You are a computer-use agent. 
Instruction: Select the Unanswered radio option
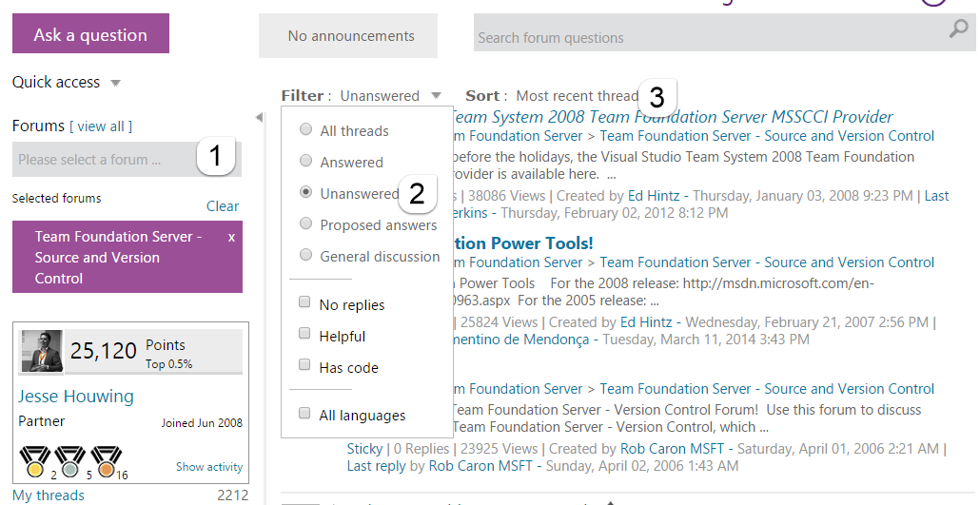pyautogui.click(x=305, y=192)
